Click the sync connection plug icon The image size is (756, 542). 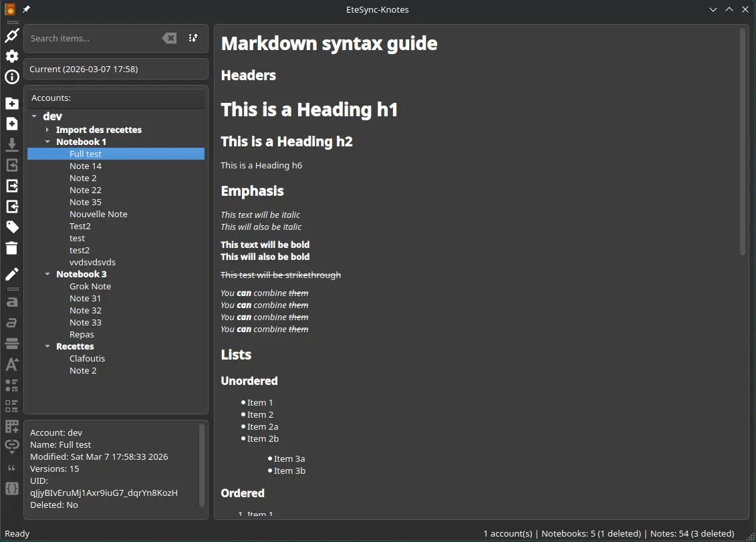coord(12,35)
